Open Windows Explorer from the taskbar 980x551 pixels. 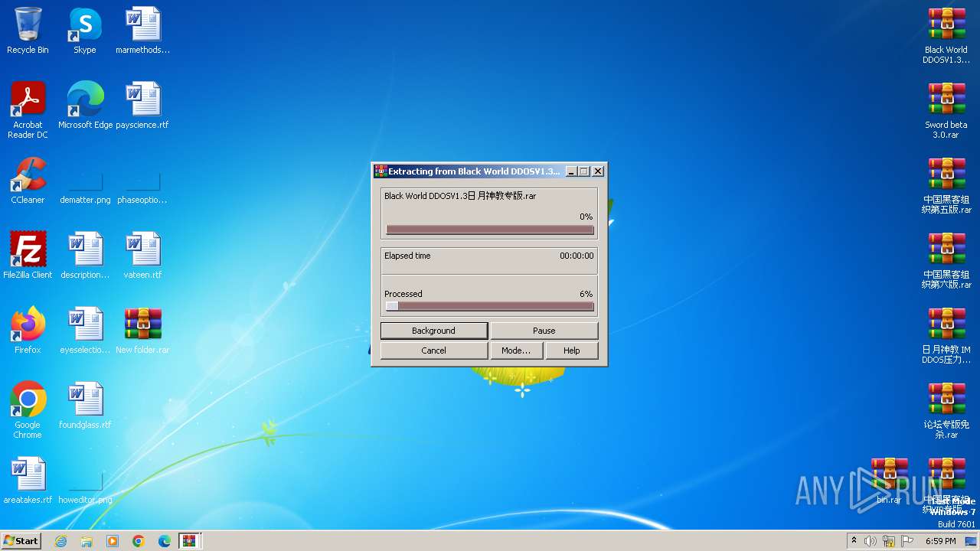(x=87, y=541)
